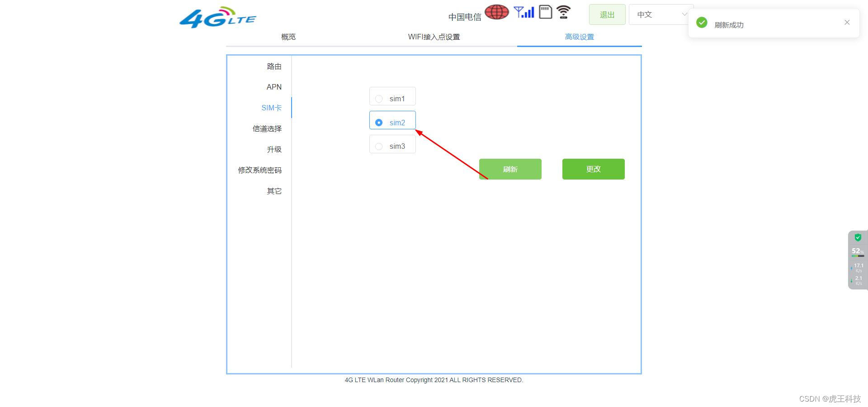Switch to the 概览 tab
This screenshot has width=868, height=407.
click(x=288, y=37)
